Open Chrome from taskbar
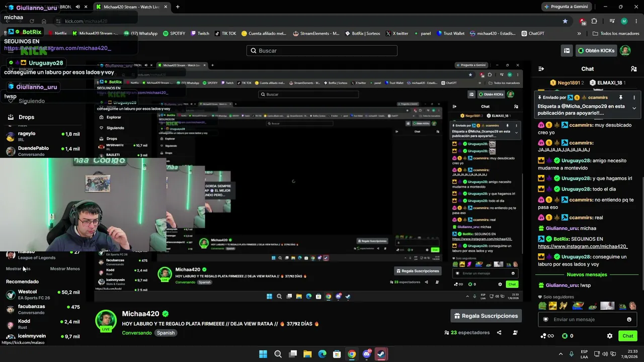 pyautogui.click(x=352, y=354)
